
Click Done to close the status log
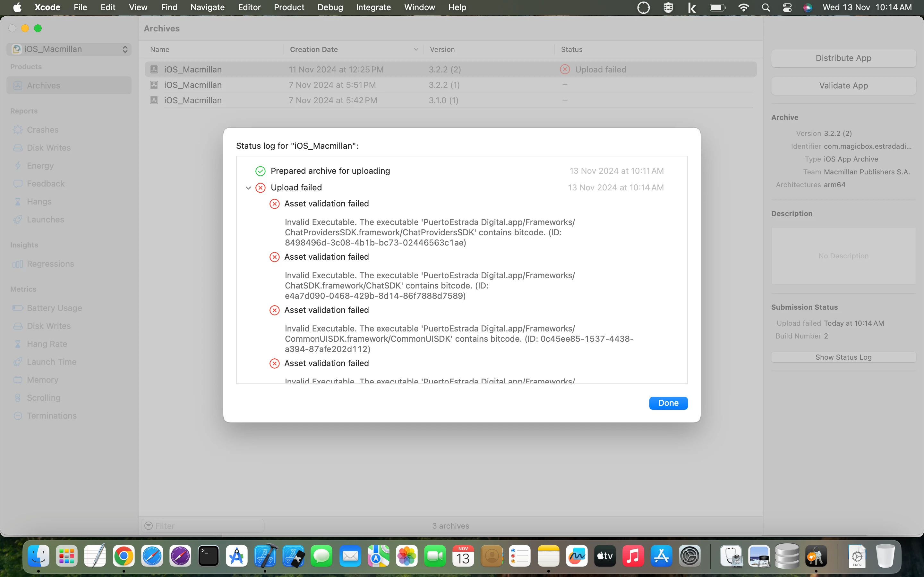click(668, 403)
